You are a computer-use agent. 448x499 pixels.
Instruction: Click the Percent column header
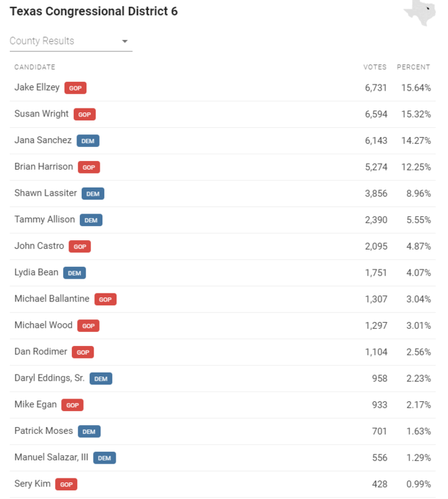click(x=413, y=67)
